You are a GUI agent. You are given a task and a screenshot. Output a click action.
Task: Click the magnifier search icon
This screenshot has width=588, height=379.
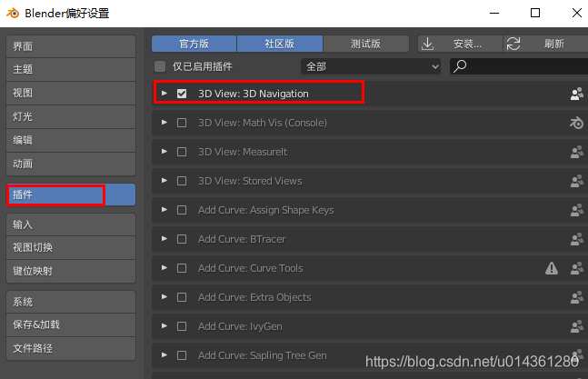pyautogui.click(x=460, y=66)
